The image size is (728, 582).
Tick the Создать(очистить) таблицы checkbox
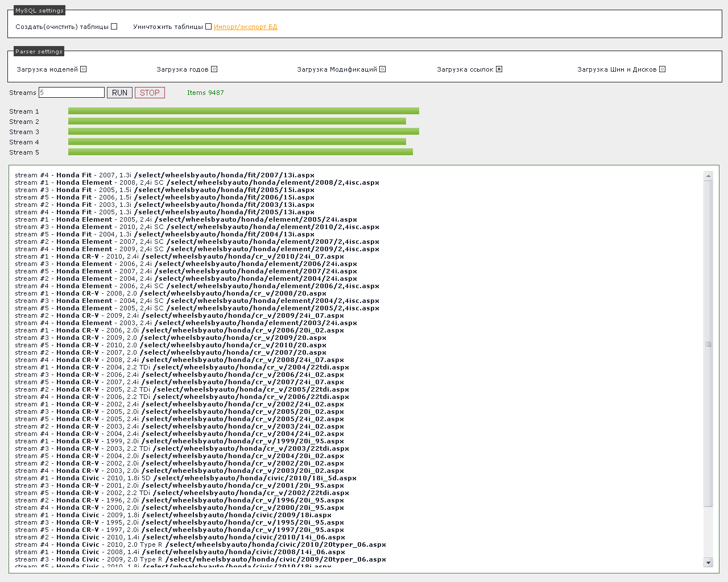tap(114, 26)
